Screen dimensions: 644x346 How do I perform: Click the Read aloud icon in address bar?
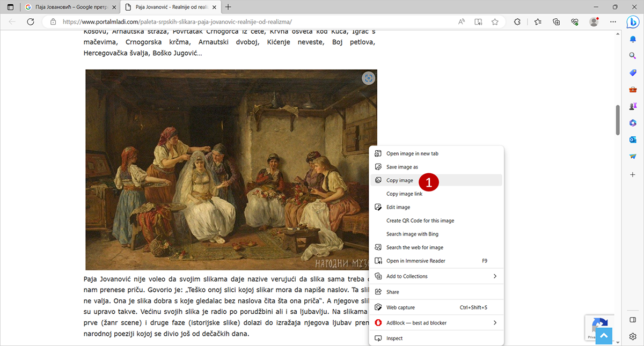point(462,22)
